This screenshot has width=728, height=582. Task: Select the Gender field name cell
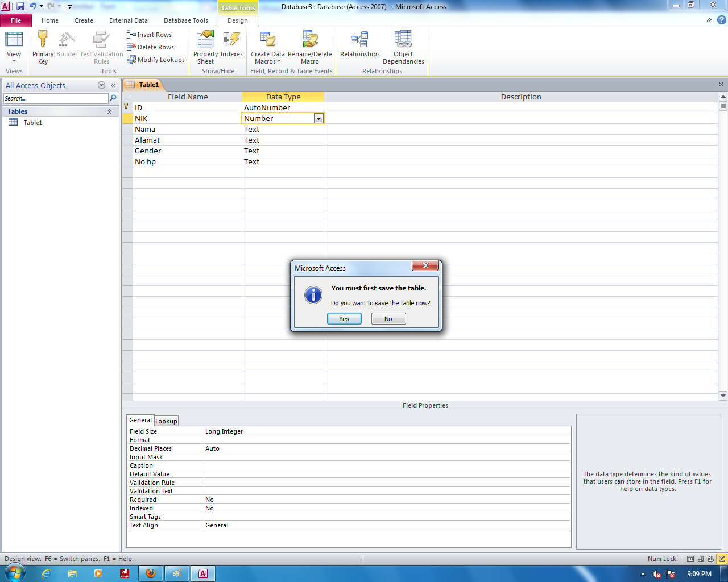tap(187, 151)
